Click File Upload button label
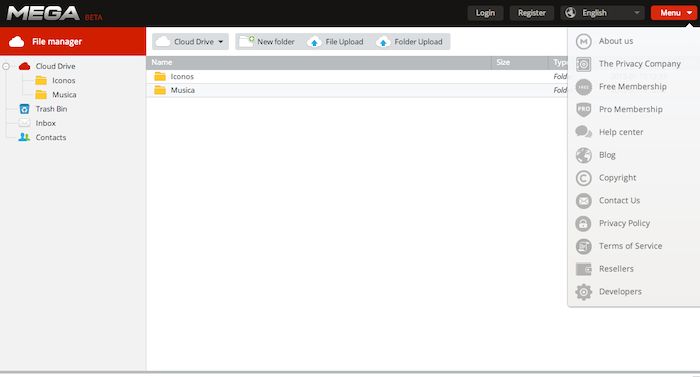Screen dimensions: 700x377 344,42
